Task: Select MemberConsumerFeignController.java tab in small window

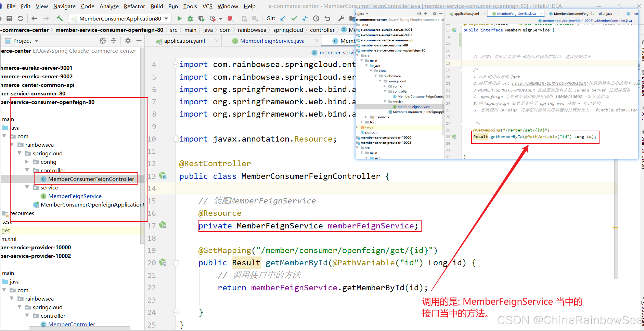Action: tap(583, 14)
